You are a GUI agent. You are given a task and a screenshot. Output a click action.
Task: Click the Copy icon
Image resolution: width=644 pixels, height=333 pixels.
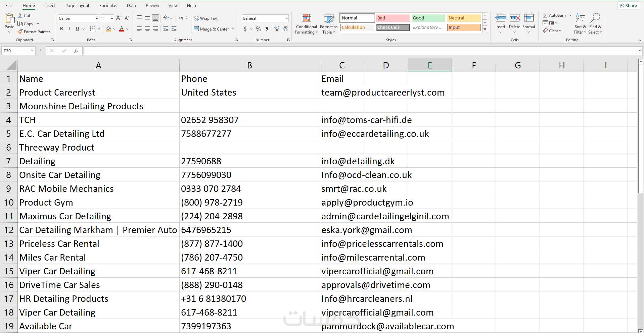20,24
